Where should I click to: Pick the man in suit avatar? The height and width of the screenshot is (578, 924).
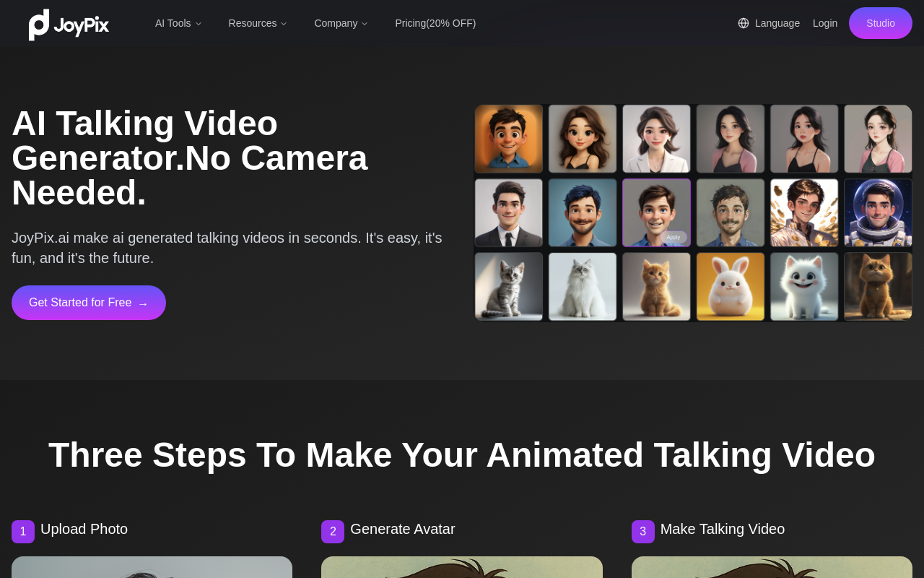click(508, 212)
